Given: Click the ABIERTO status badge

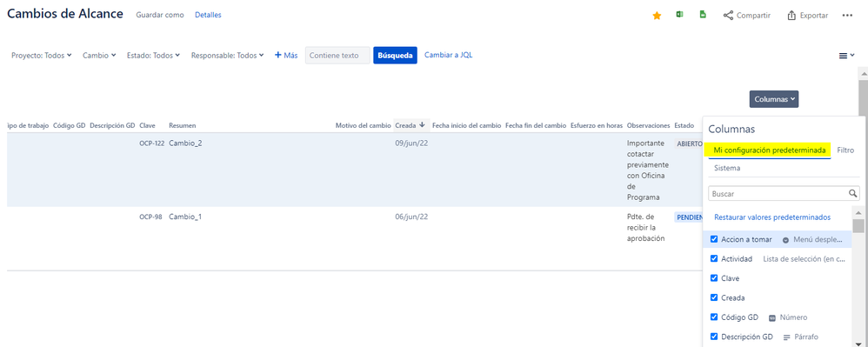Looking at the screenshot, I should pos(689,143).
